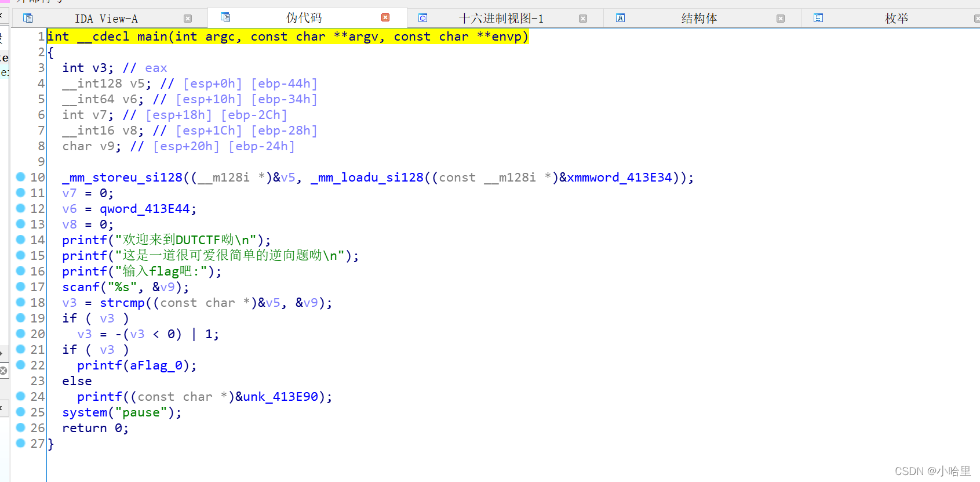Click the "else" keyword on line 23
This screenshot has height=482, width=980.
coord(77,381)
